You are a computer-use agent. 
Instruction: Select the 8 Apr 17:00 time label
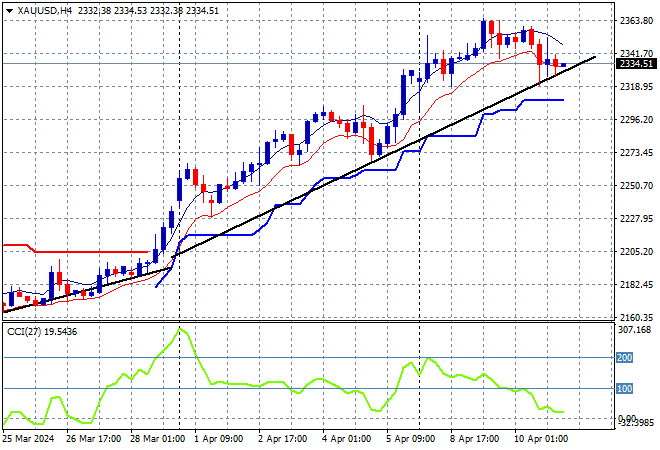coord(474,439)
